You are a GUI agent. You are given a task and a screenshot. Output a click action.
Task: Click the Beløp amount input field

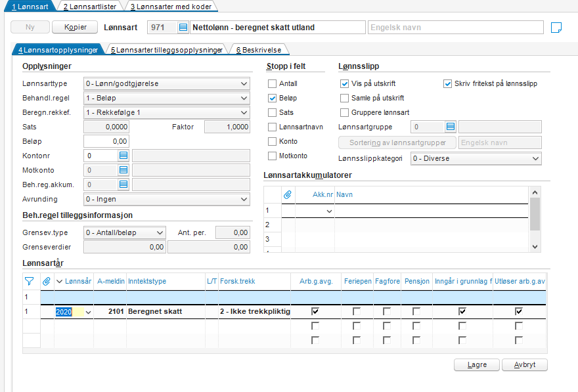click(x=106, y=141)
